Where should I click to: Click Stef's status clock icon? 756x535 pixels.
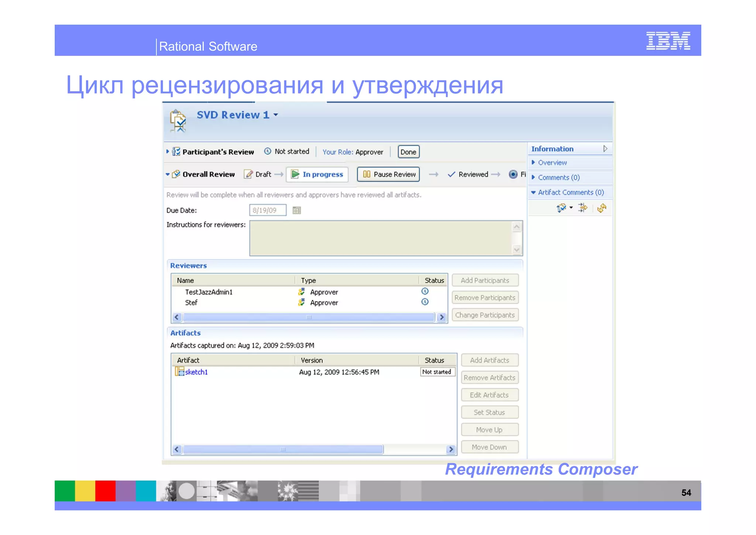point(425,302)
